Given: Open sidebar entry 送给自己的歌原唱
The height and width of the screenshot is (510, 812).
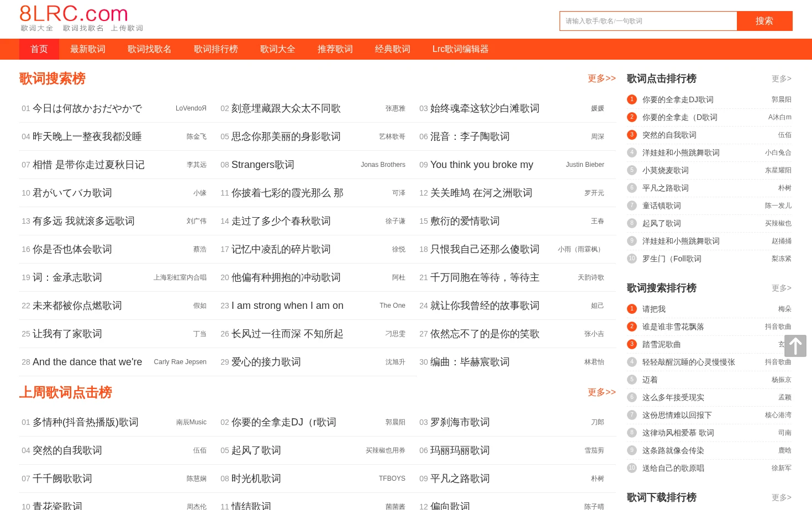Looking at the screenshot, I should coord(673,468).
